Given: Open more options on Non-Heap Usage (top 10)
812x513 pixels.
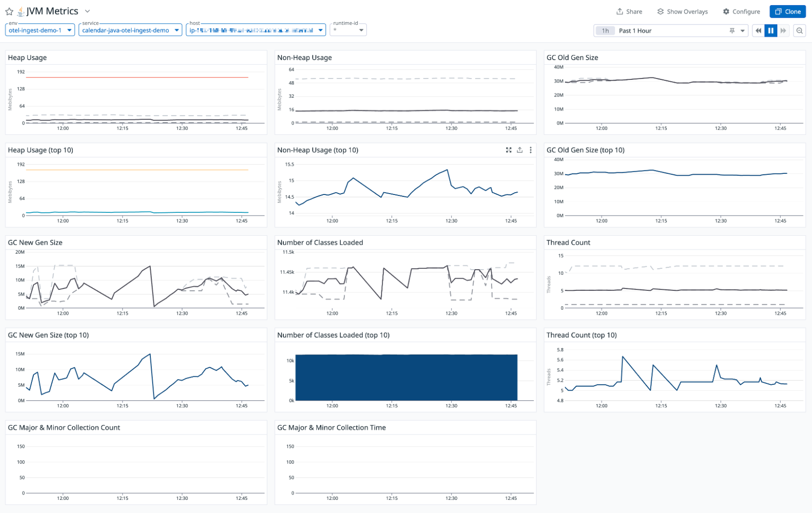Looking at the screenshot, I should (531, 150).
